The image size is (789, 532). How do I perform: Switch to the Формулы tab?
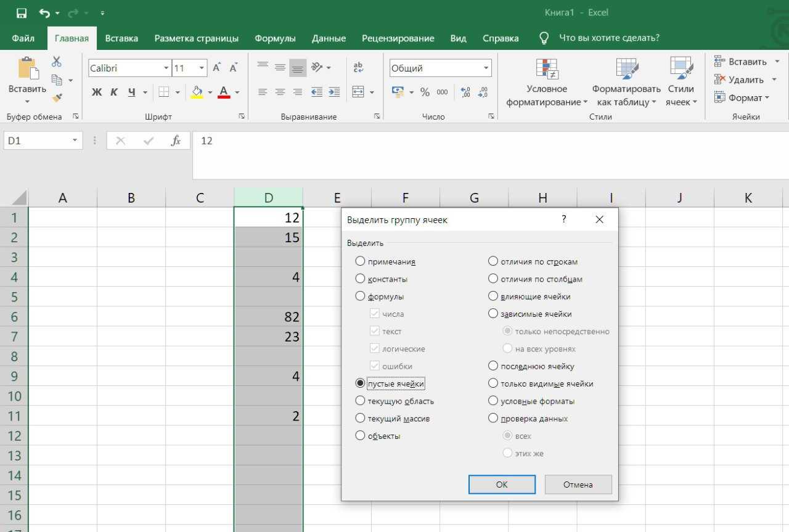click(x=275, y=38)
